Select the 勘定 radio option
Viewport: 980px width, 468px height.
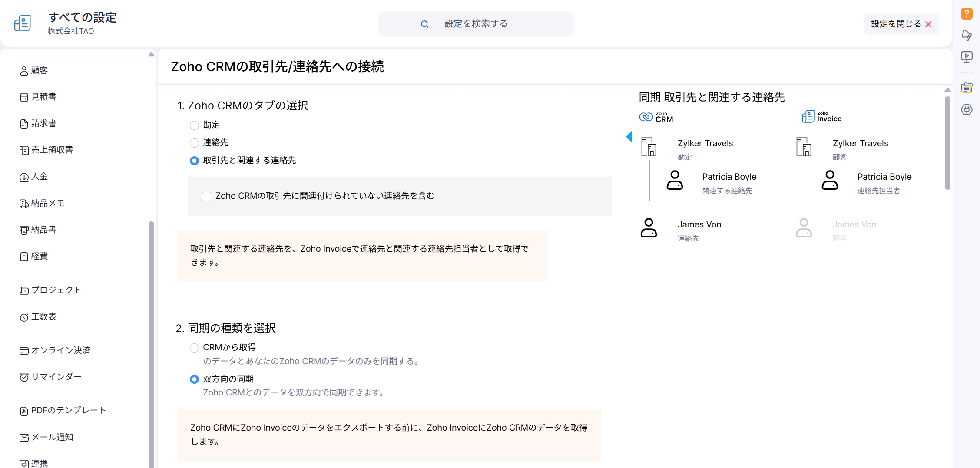pos(194,125)
